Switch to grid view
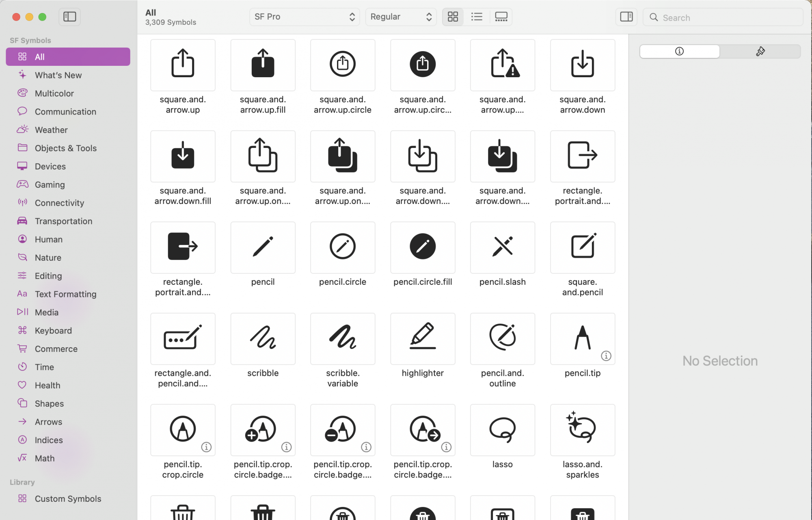The height and width of the screenshot is (520, 812). coord(453,17)
